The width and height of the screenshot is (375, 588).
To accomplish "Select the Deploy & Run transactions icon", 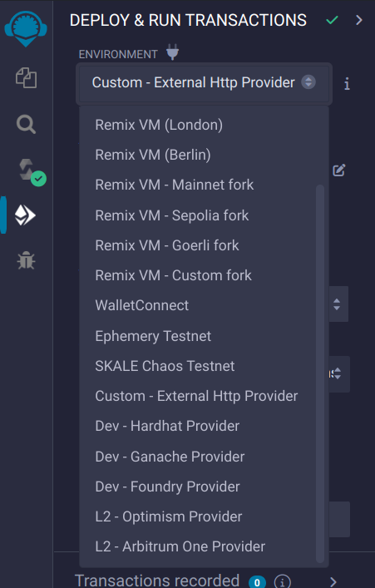I will [x=25, y=215].
